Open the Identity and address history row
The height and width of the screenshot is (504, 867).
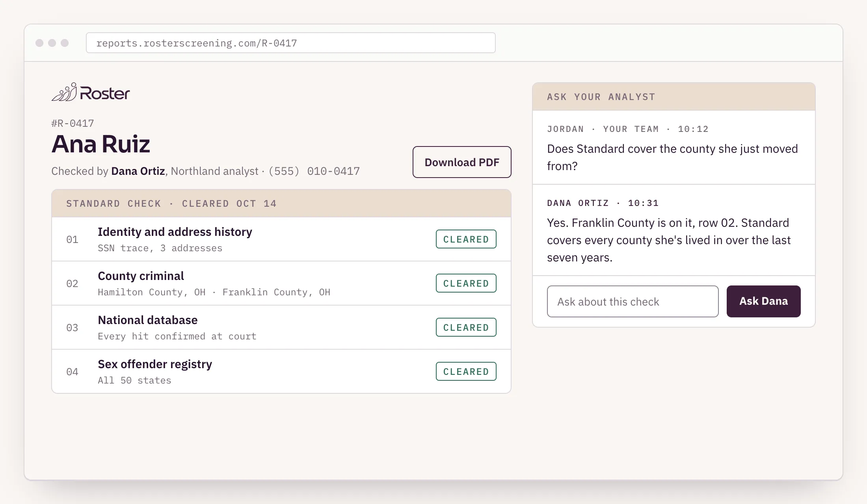281,239
